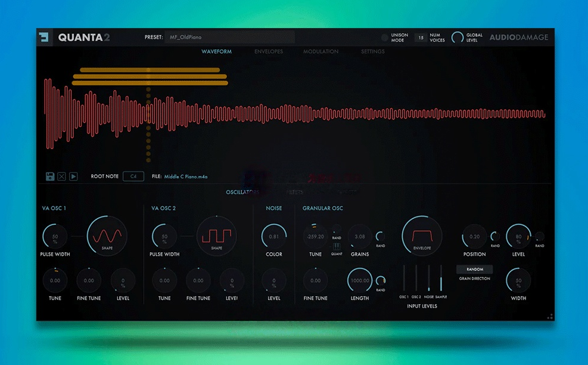Click the "ROOT NOTE" label
Image resolution: width=588 pixels, height=365 pixels.
coord(105,176)
